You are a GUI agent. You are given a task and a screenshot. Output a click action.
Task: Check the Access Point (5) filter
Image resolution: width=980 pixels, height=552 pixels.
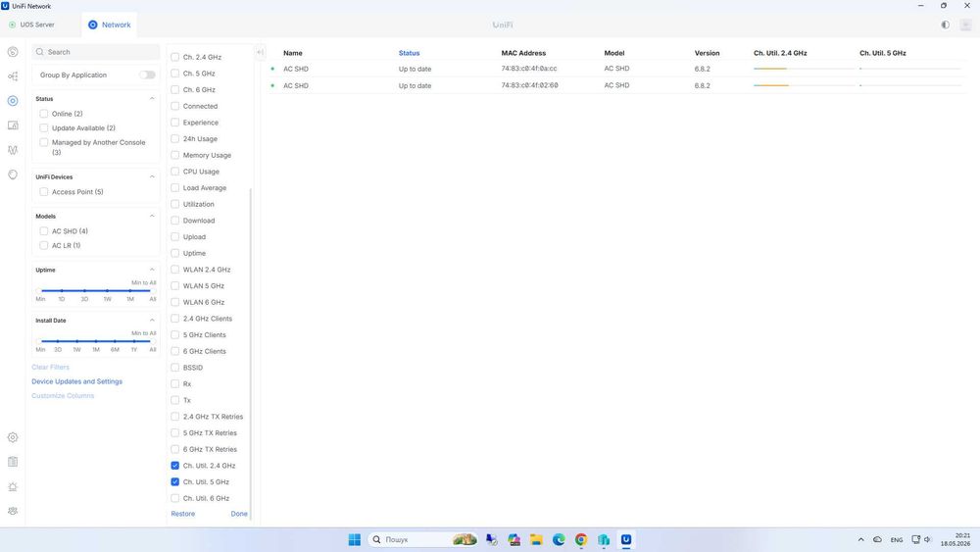click(x=44, y=192)
